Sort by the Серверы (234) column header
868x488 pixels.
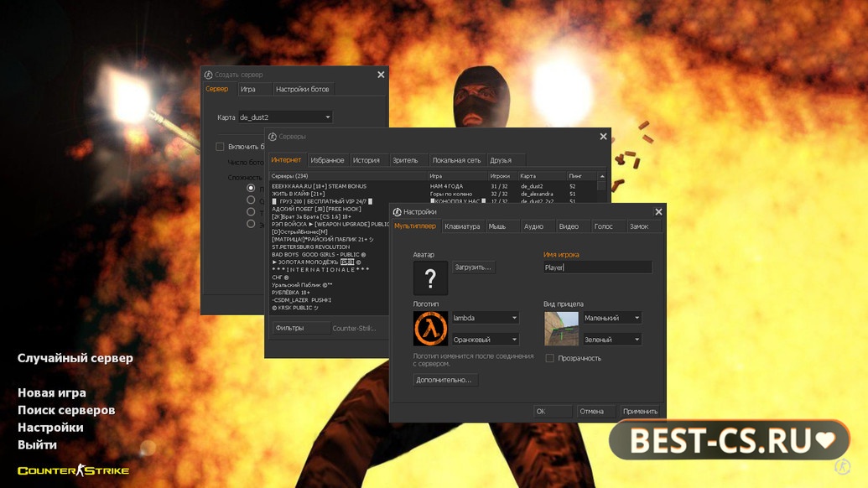[348, 176]
